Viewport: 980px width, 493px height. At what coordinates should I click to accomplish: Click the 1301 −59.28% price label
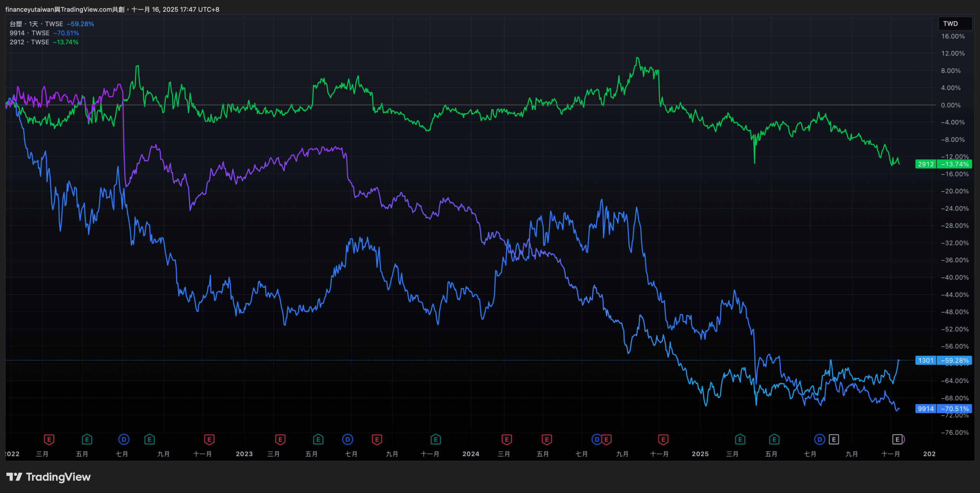point(943,361)
